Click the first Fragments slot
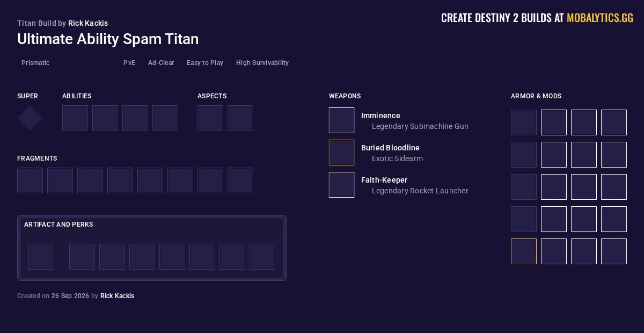 coord(30,180)
